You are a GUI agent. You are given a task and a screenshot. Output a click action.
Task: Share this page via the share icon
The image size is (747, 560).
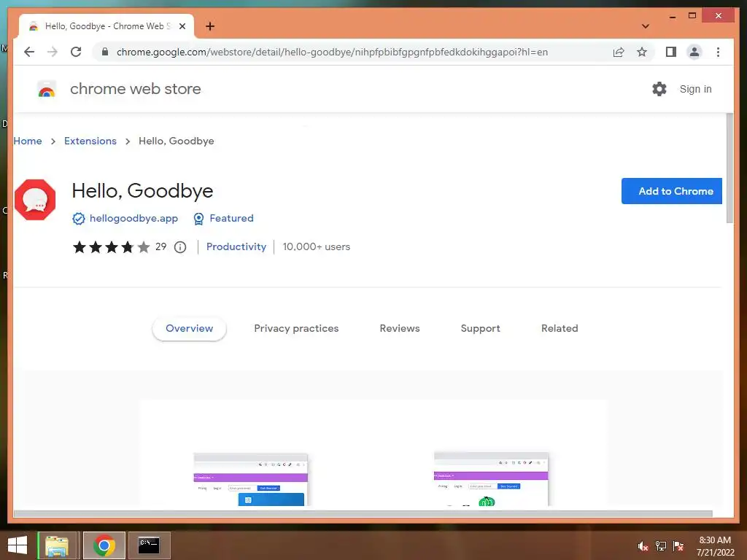(x=619, y=52)
